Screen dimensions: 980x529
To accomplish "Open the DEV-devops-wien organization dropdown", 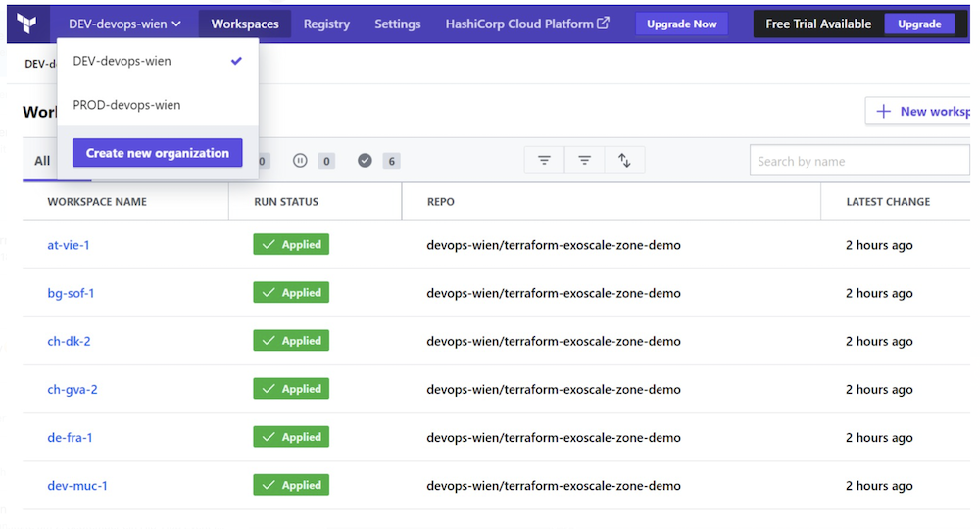I will click(x=124, y=24).
